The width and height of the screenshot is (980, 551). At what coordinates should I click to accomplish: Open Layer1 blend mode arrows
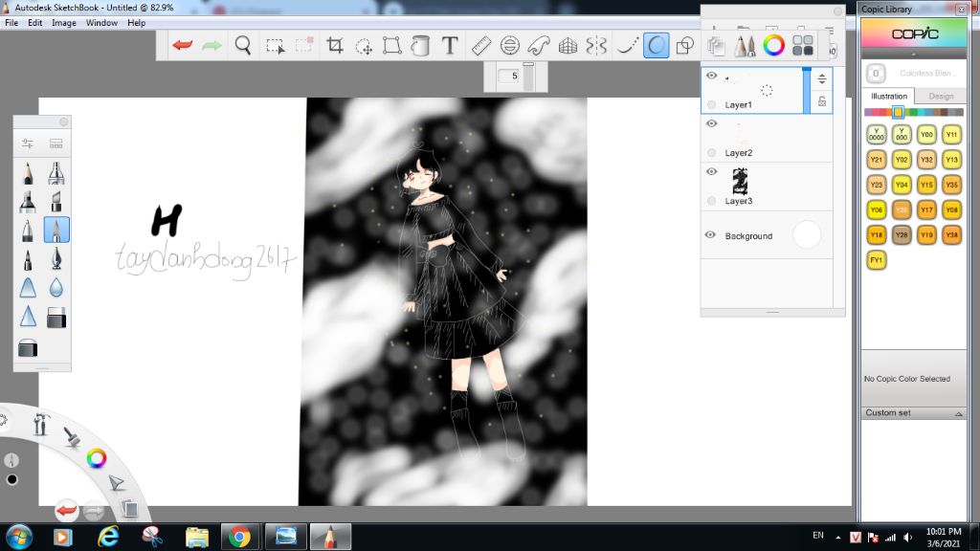[x=822, y=78]
